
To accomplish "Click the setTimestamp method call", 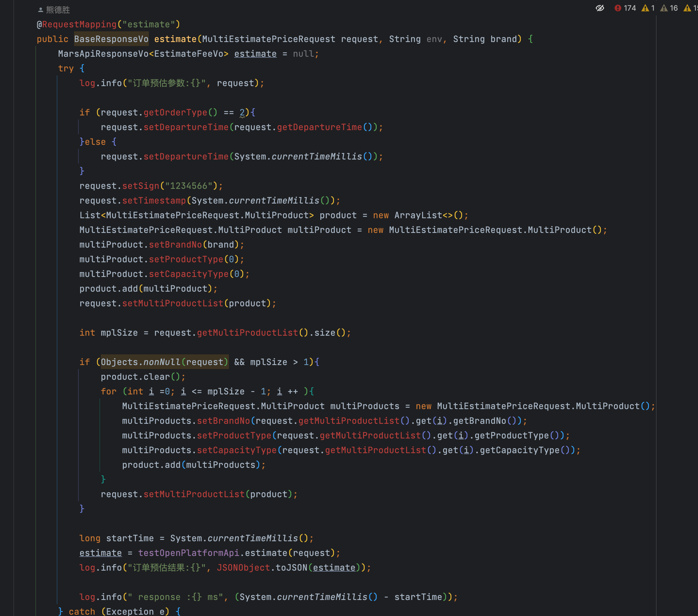I will click(154, 201).
